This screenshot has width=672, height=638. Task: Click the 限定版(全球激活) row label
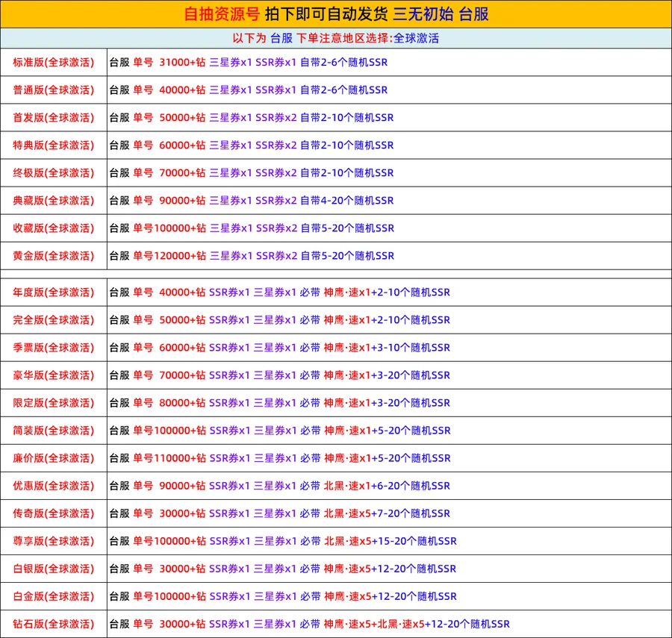(54, 403)
